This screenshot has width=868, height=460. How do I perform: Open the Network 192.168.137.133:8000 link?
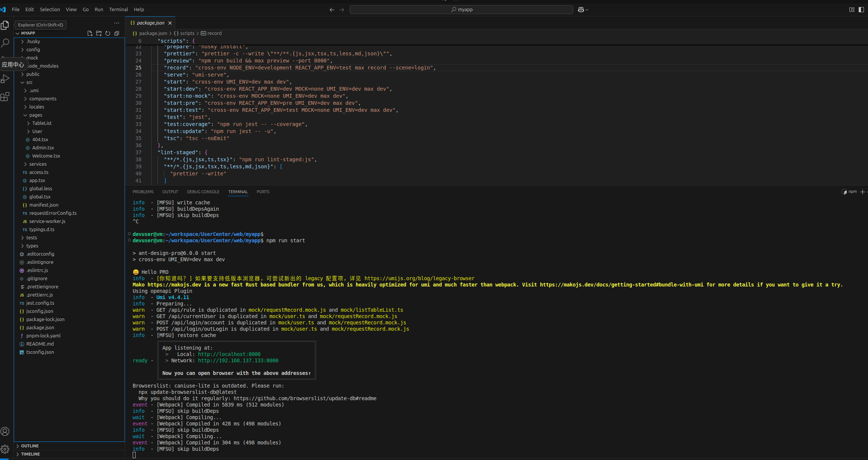(238, 361)
